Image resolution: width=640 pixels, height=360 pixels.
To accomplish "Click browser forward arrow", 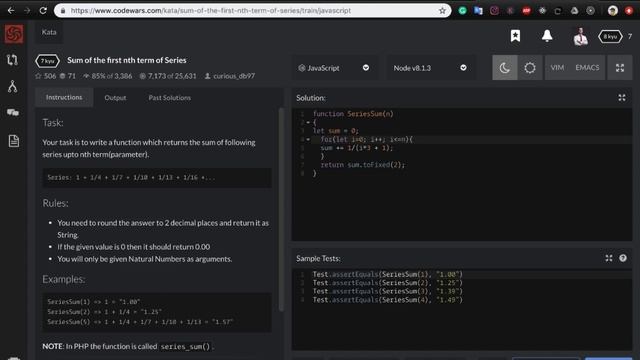I will pos(27,11).
